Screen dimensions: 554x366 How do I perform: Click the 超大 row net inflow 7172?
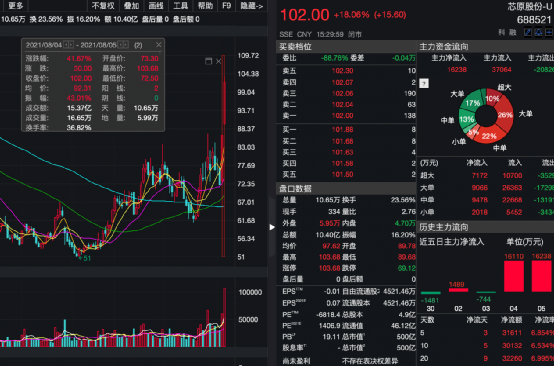[x=479, y=176]
